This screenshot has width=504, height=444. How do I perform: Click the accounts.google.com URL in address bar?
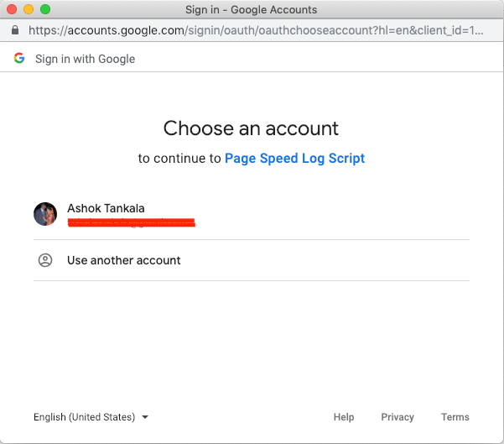click(256, 30)
